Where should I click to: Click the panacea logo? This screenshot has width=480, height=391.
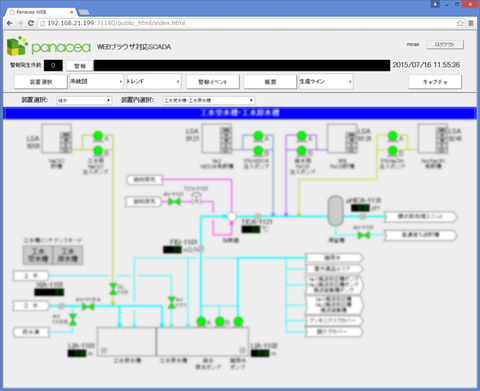49,46
